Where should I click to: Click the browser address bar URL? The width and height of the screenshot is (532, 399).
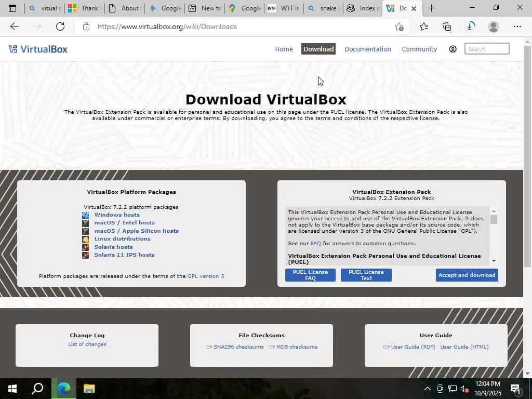167,26
